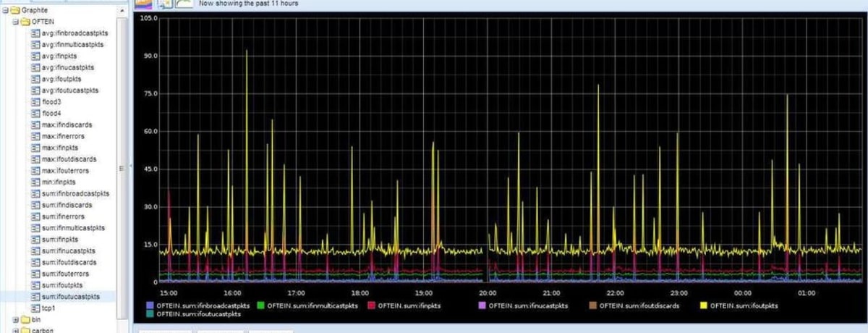This screenshot has height=333, width=868.
Task: Click the panel collapse splitter handle
Action: click(x=131, y=166)
